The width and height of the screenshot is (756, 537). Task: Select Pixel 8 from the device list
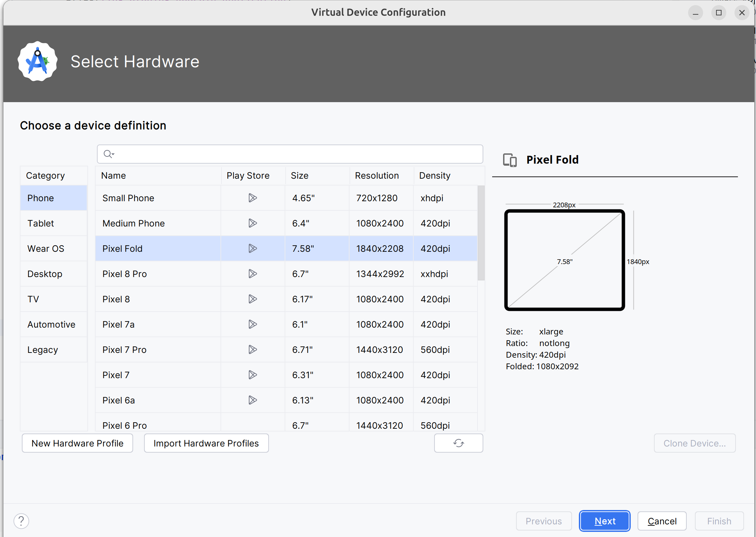pos(116,299)
